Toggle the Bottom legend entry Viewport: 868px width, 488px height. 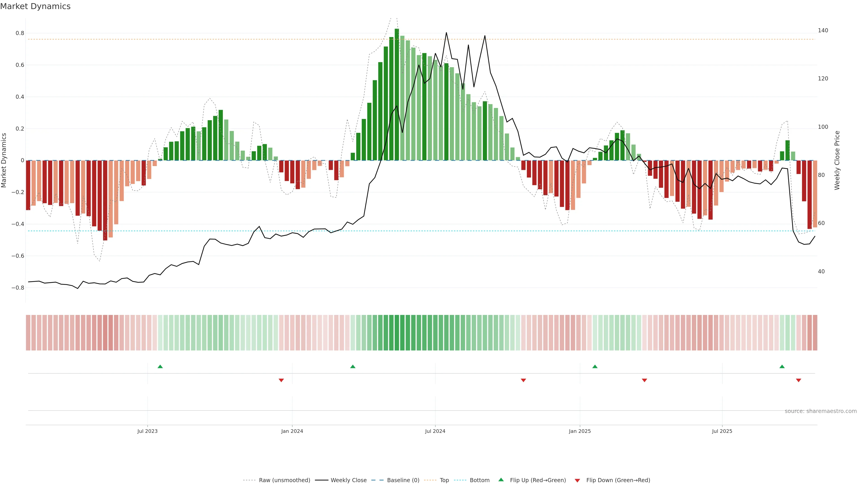479,480
